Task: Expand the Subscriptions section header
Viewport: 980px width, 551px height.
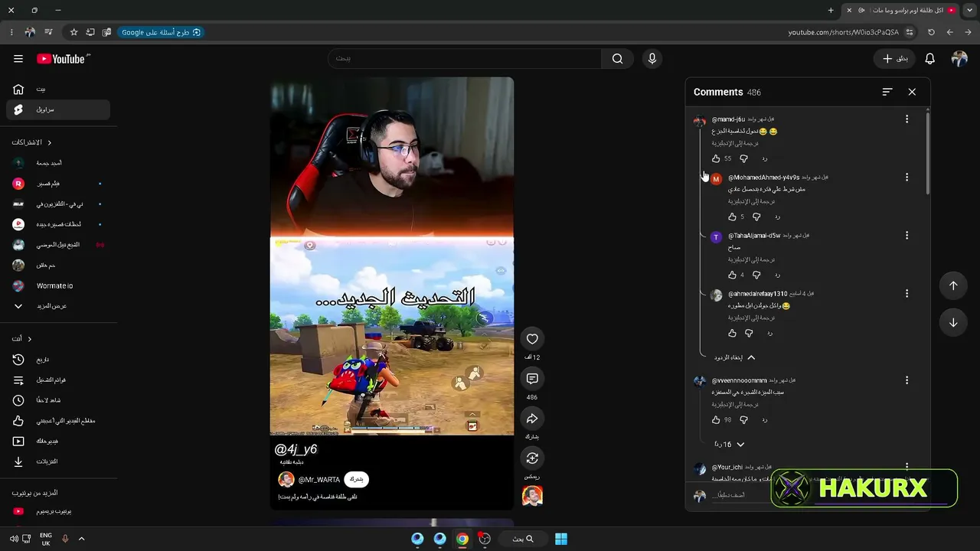Action: pyautogui.click(x=31, y=142)
